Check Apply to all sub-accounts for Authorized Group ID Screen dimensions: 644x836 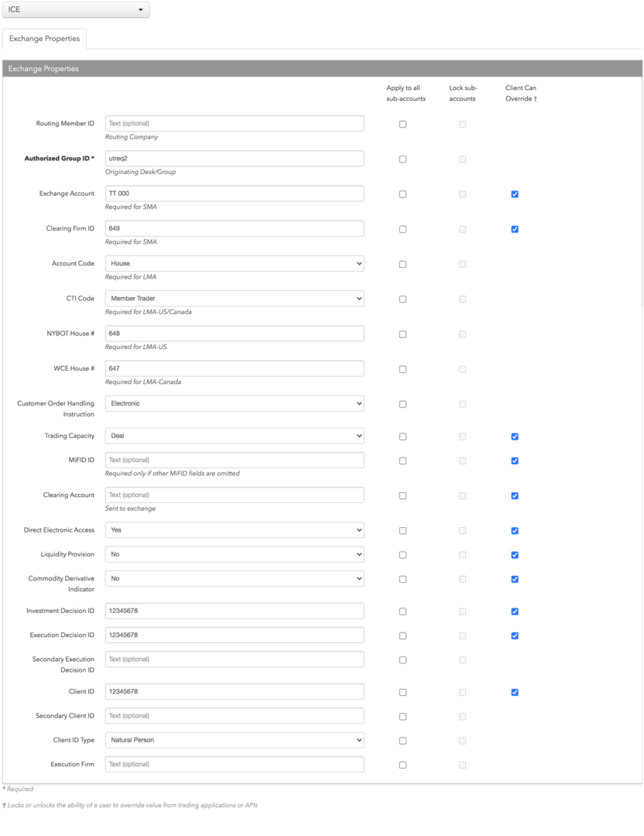coord(403,159)
